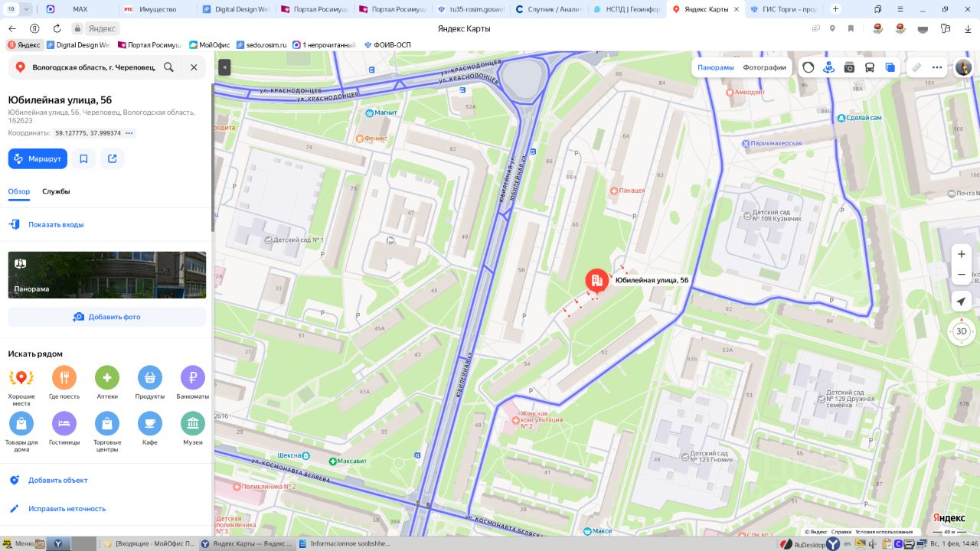Image resolution: width=980 pixels, height=551 pixels.
Task: Search nearby Продукты
Action: point(150,383)
